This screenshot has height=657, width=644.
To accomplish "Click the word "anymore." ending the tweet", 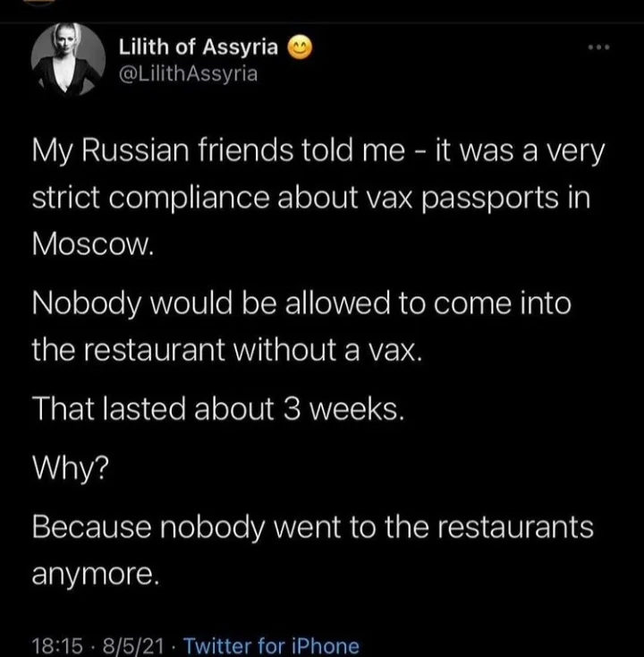I will [96, 575].
